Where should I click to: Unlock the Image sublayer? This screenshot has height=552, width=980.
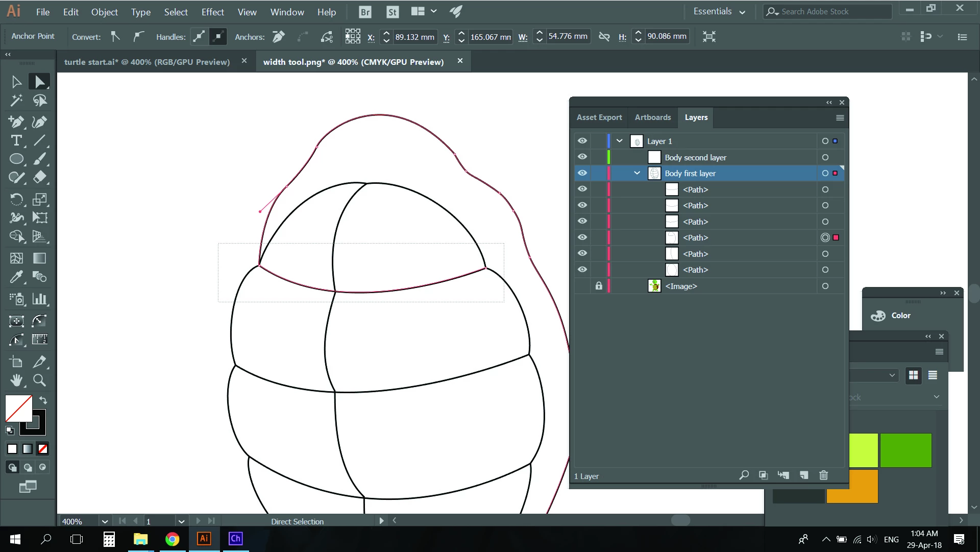pyautogui.click(x=599, y=286)
